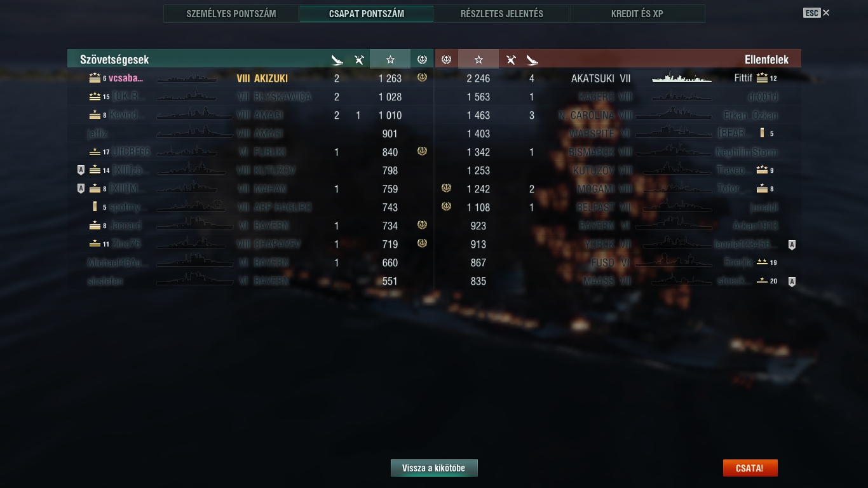Screen dimensions: 868x488
Task: Select Fittif player name in enemies list
Action: 743,78
